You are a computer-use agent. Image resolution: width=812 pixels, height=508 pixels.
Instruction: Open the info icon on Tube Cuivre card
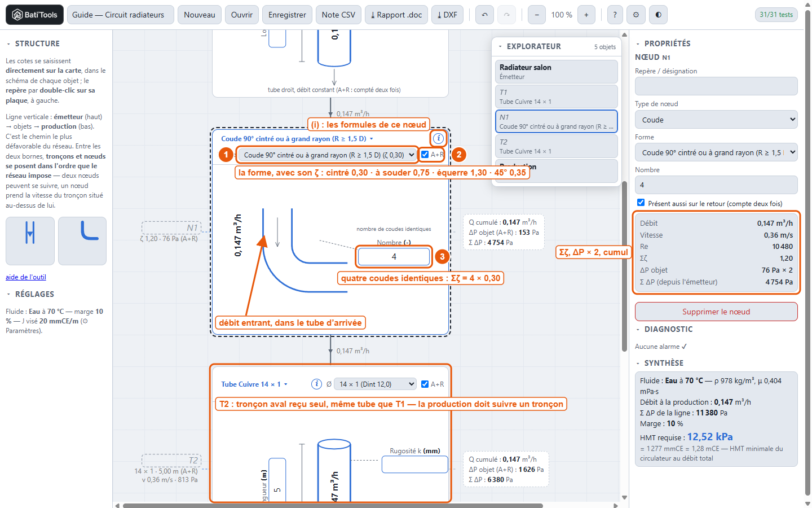tap(317, 384)
